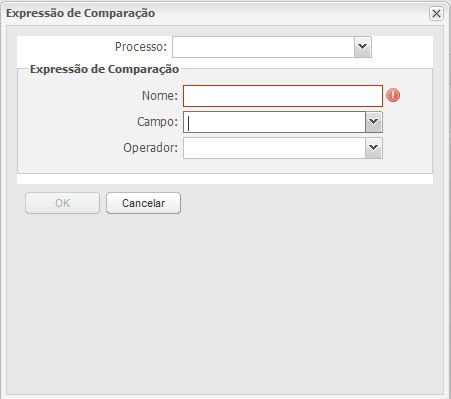
Task: Click the Campo: label
Action: [157, 122]
